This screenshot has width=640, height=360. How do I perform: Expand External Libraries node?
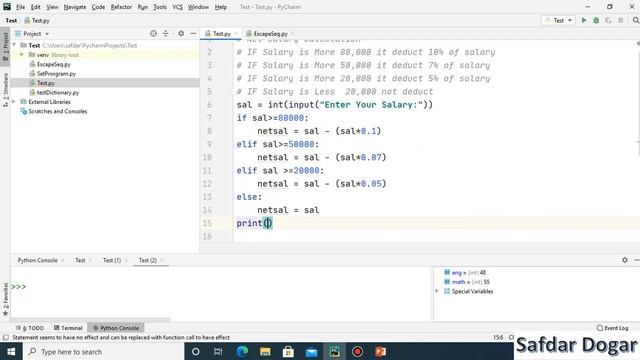pyautogui.click(x=14, y=101)
